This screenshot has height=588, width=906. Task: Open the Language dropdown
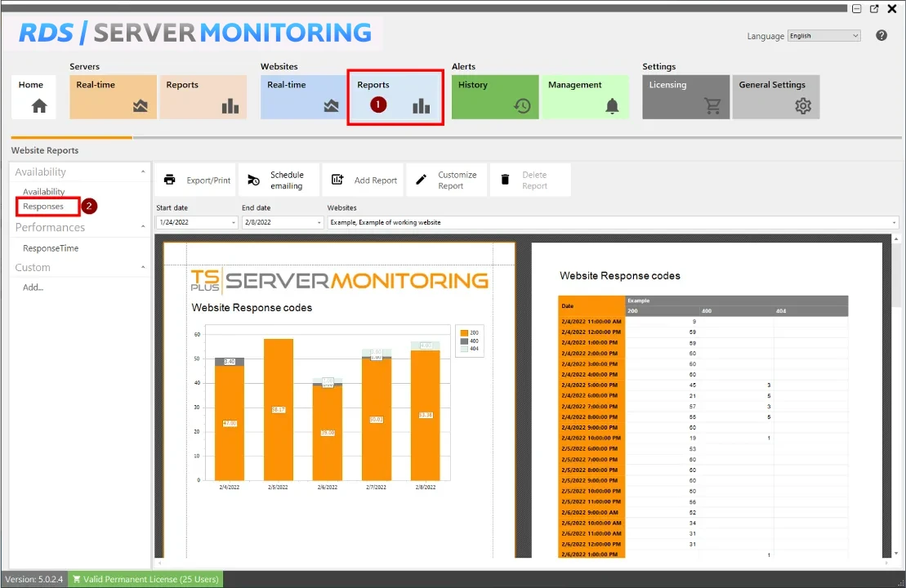(x=823, y=36)
